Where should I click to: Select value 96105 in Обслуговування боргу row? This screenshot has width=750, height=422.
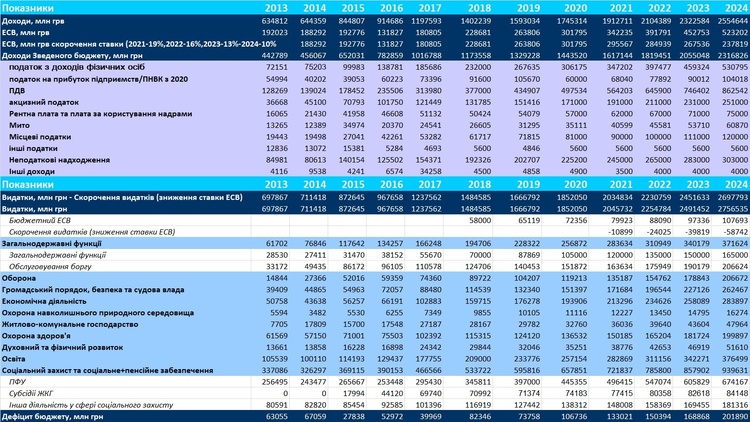click(x=392, y=267)
